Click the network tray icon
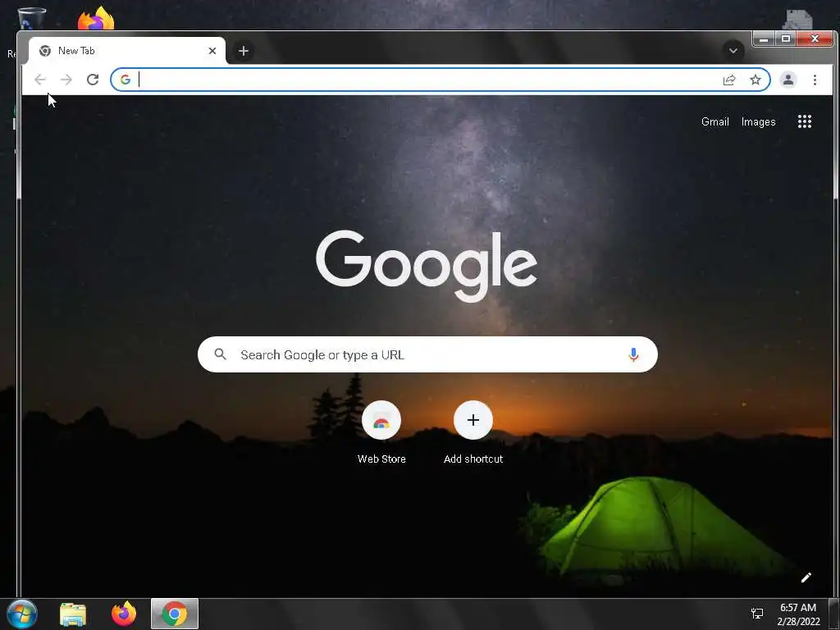 [757, 614]
